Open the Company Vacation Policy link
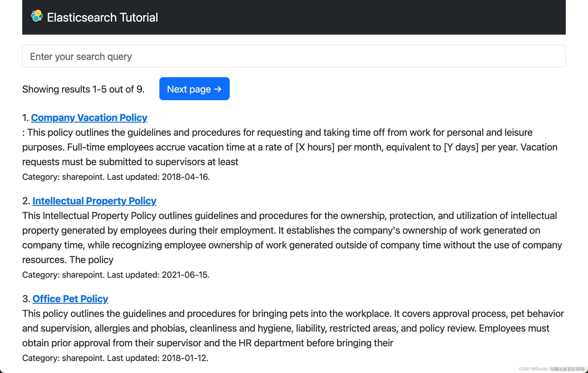The width and height of the screenshot is (588, 373). (89, 118)
